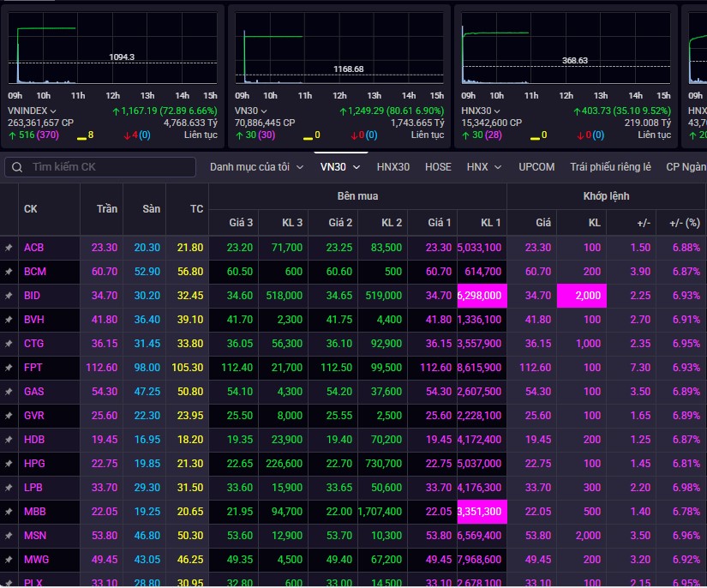This screenshot has width=707, height=588.
Task: Click the search magnifier icon
Action: (17, 167)
